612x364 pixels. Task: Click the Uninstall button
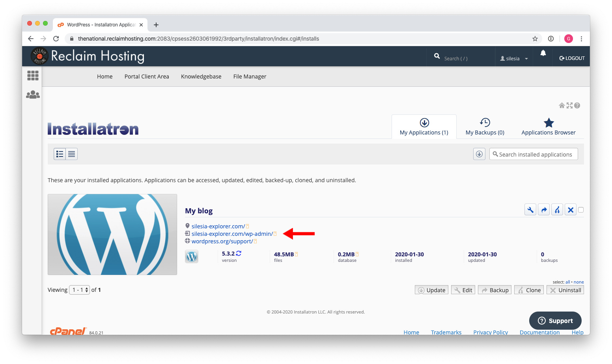pos(565,290)
